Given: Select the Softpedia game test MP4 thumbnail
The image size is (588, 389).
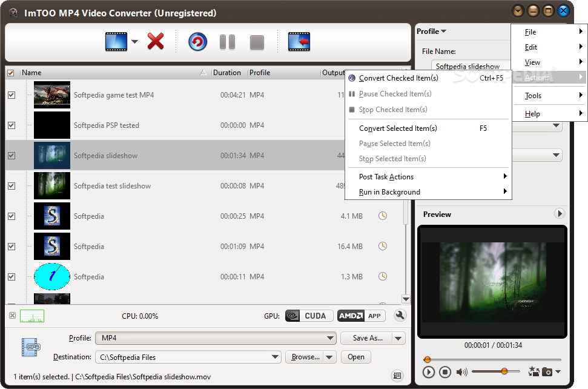Looking at the screenshot, I should click(51, 95).
